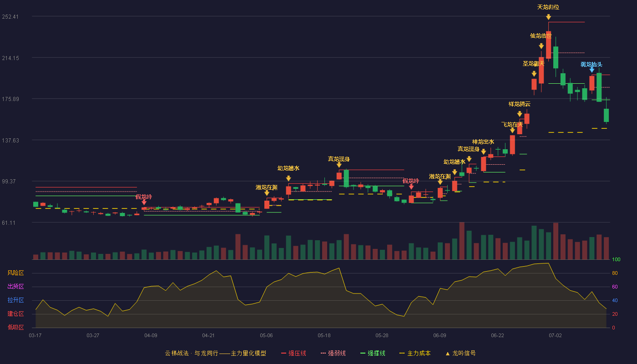This screenshot has width=637, height=364.
Task: Click the 04-09 date on the time axis
Action: 151,335
